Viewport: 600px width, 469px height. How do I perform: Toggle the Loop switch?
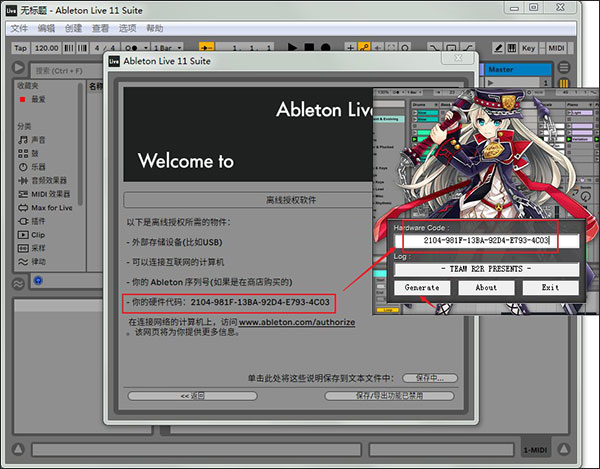(452, 48)
